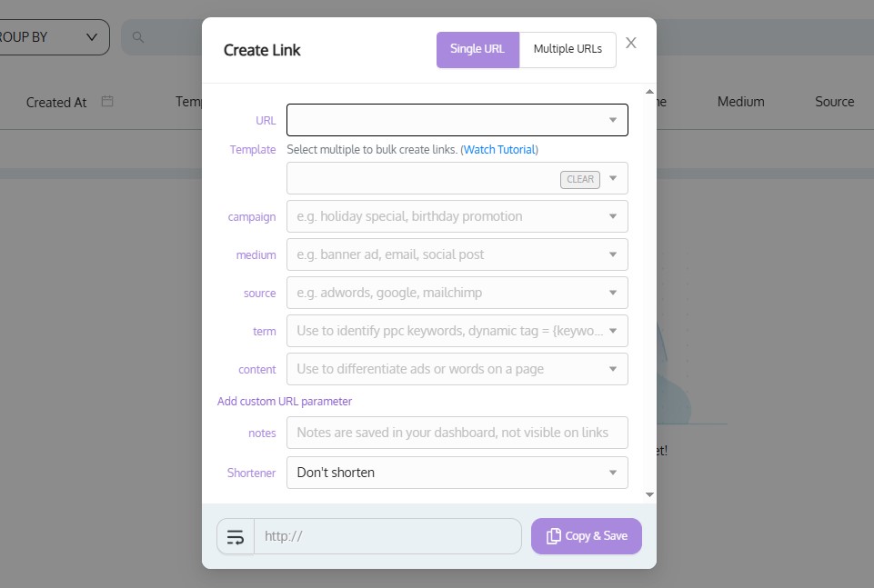Click the scroll-up arrow in the dialog

coord(649,91)
